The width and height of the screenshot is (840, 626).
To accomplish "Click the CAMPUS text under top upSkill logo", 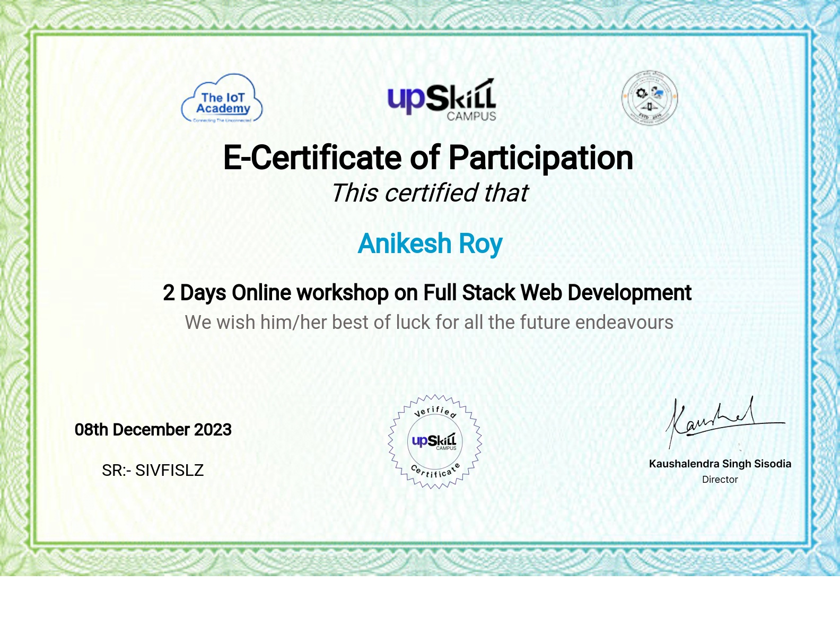I will pos(471,116).
